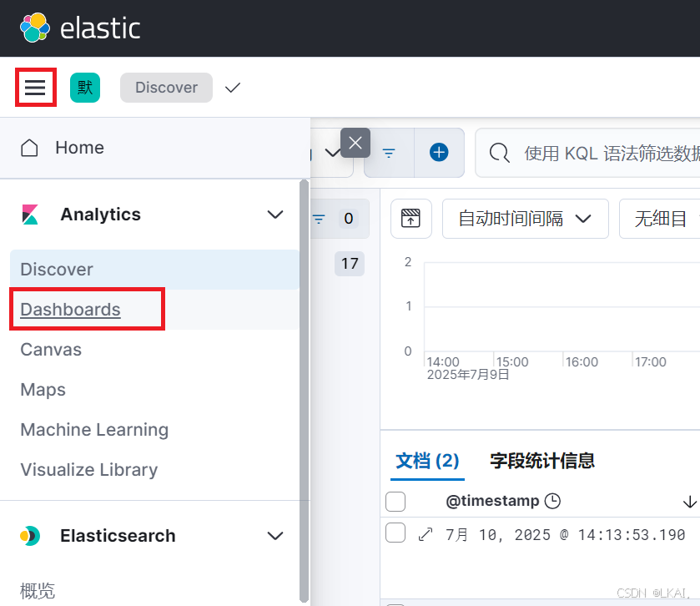Open 概览 under Elasticsearch

[x=38, y=591]
